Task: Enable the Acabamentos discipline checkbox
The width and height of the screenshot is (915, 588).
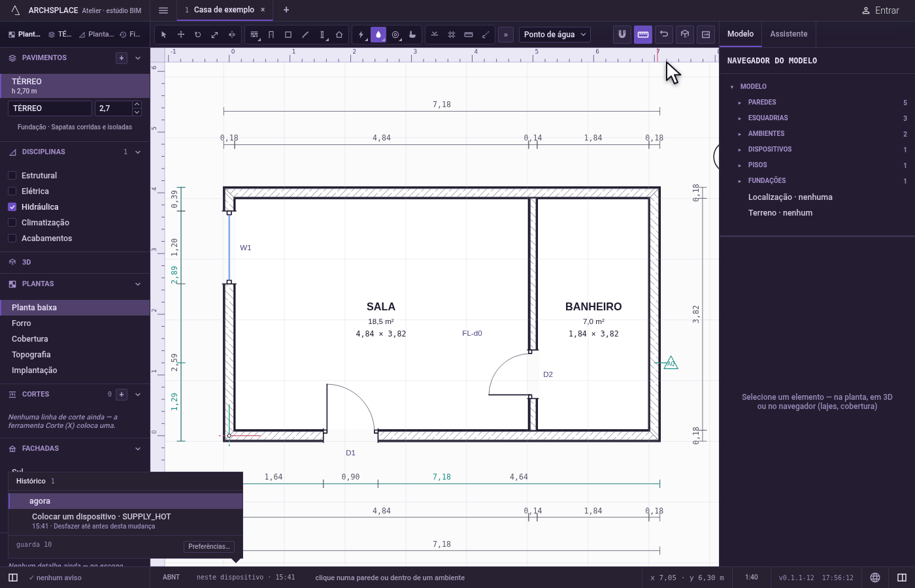Action: coord(12,238)
